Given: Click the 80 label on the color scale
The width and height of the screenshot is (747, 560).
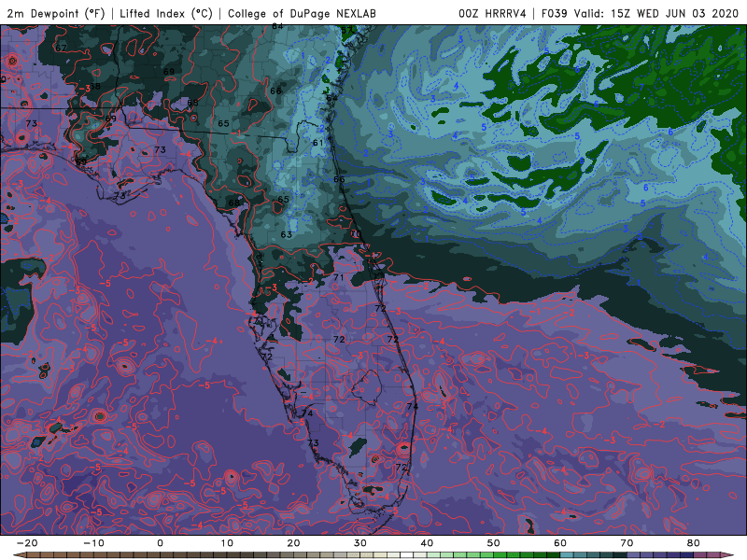Looking at the screenshot, I should pyautogui.click(x=694, y=543).
